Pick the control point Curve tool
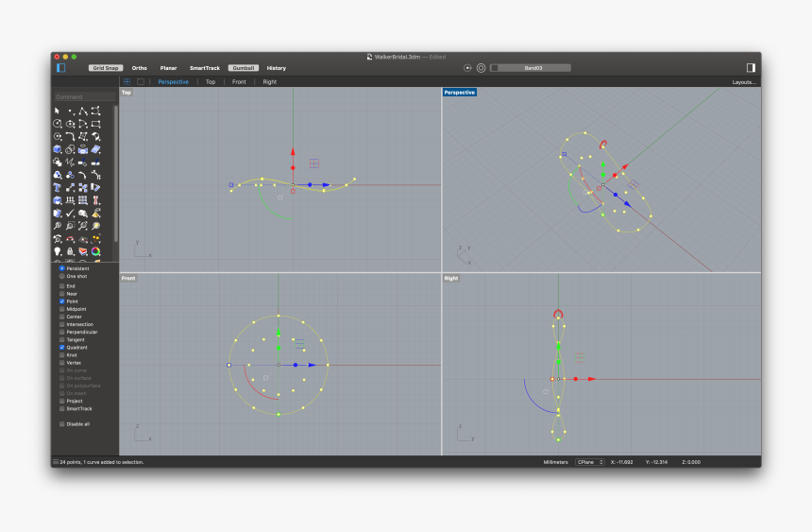812x532 pixels. tap(95, 111)
